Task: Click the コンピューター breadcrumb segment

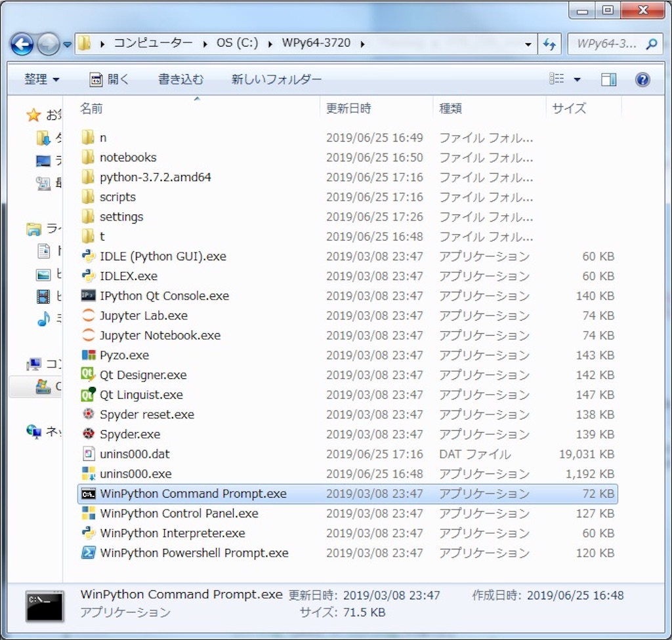Action: pyautogui.click(x=154, y=43)
